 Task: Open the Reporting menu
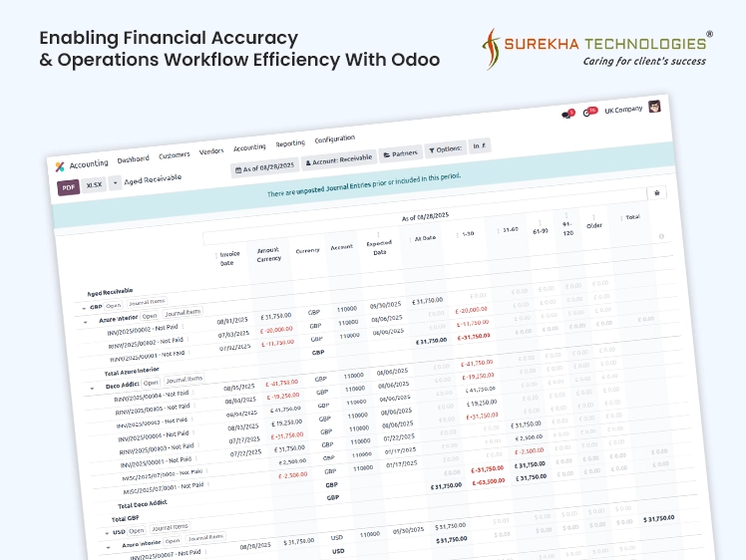click(290, 143)
